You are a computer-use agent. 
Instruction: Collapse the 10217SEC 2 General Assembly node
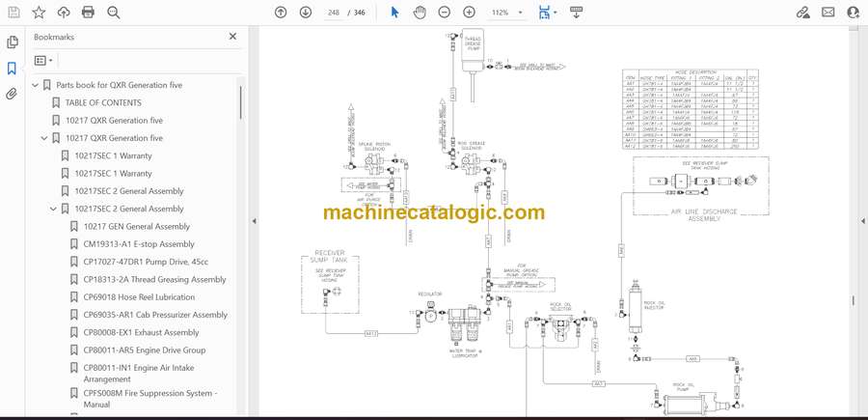click(x=54, y=210)
